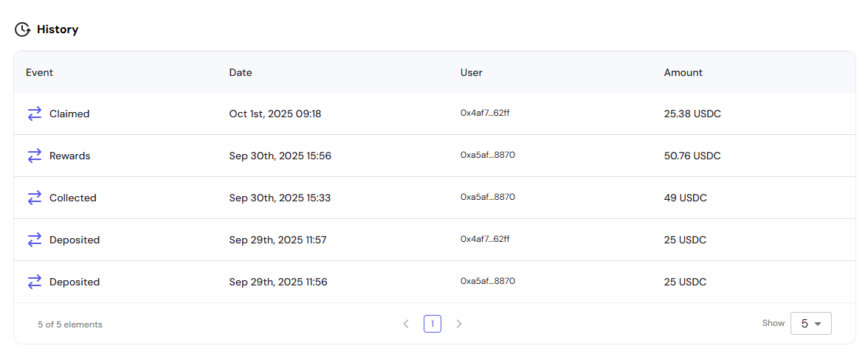This screenshot has width=868, height=354.
Task: Open user address 0x4af7...62ff in Claimed row
Action: [485, 114]
